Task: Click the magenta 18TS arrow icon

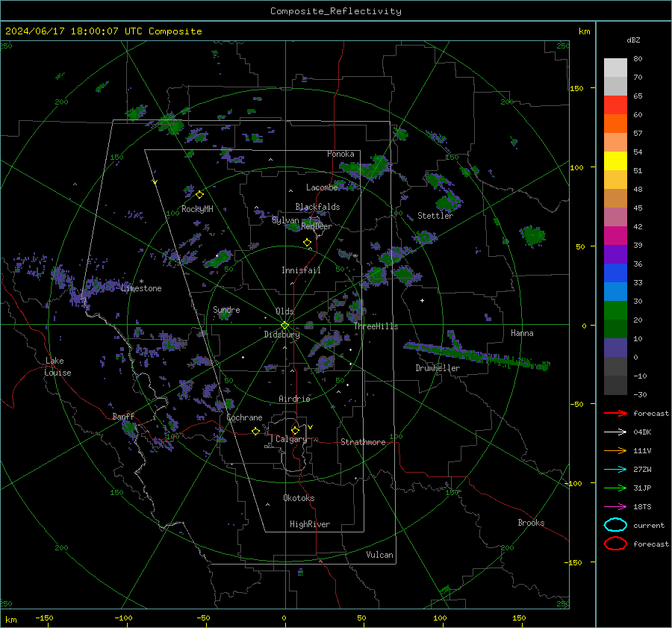Action: [615, 506]
